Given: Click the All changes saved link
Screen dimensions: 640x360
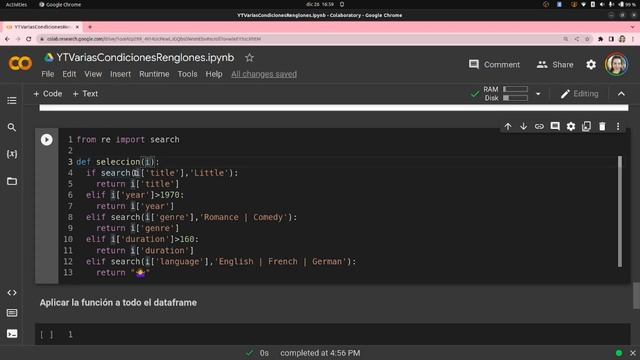Looking at the screenshot, I should (x=264, y=74).
